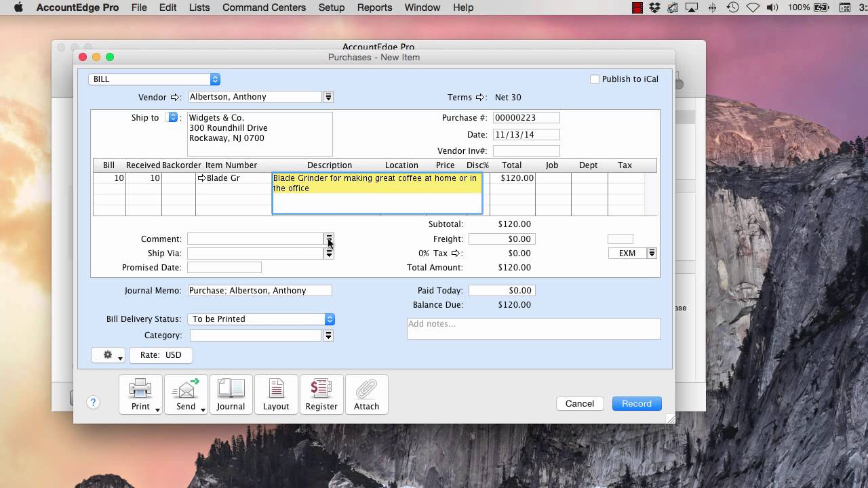Click the Rate: USD button

161,355
